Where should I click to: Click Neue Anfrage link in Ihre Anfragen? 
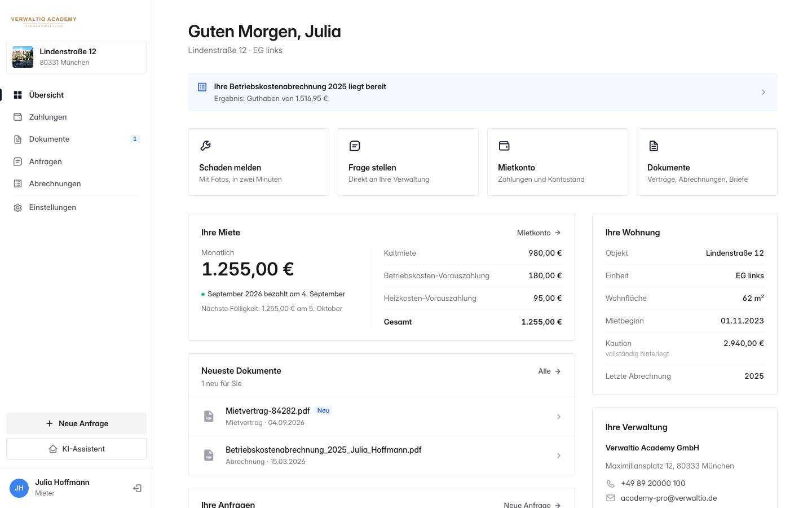coord(532,505)
